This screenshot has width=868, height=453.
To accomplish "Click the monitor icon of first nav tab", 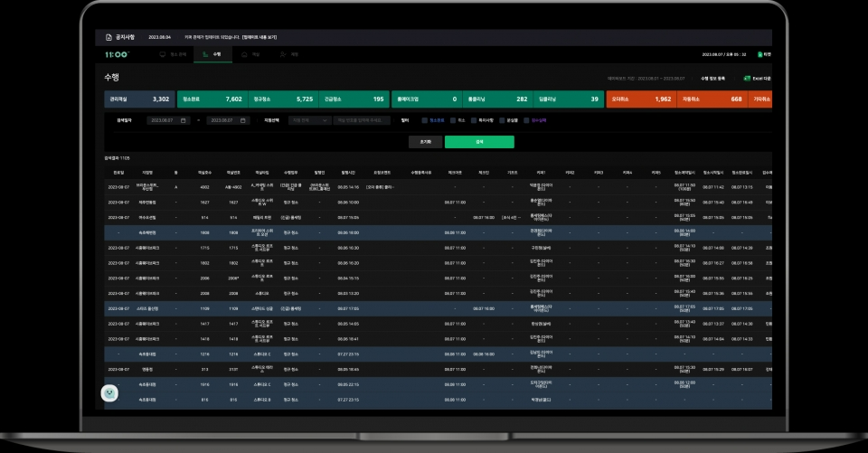I will 163,55.
